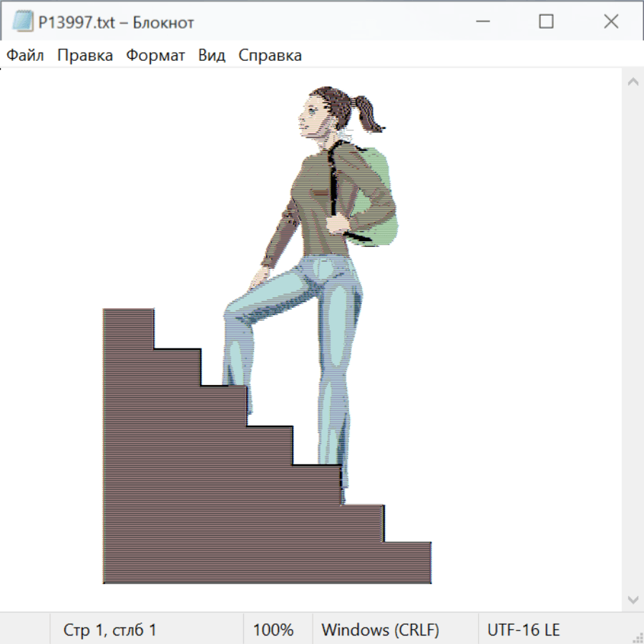Click the window resize grip corner
The image size is (644, 644).
[638, 638]
